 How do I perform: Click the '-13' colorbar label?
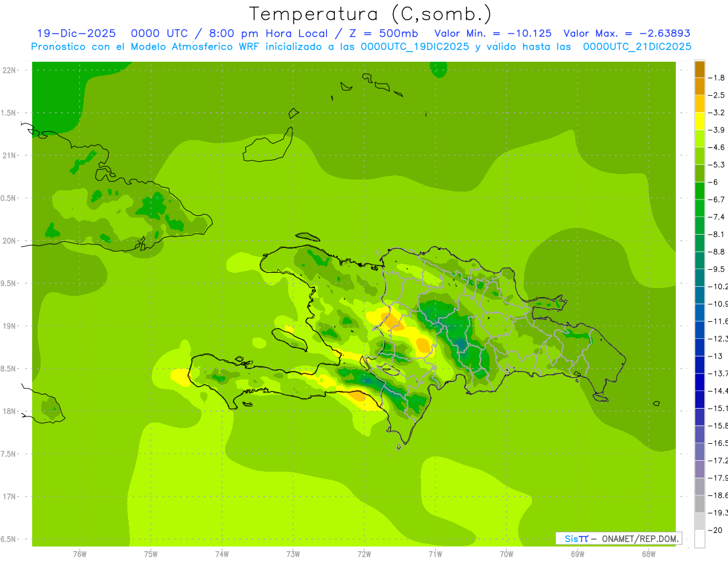[715, 356]
